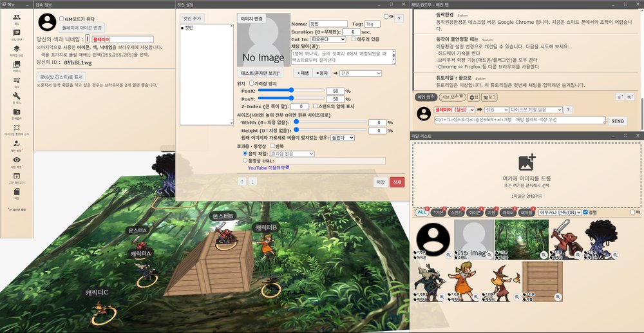The width and height of the screenshot is (644, 333).
Task: Open table settings layers icon in menu
Action: point(17,48)
